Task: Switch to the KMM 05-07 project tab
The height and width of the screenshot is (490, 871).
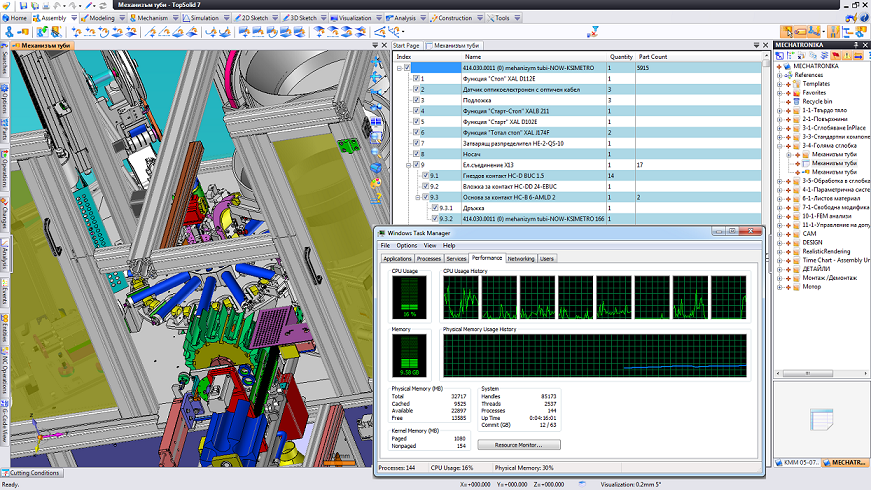Action: pos(798,462)
